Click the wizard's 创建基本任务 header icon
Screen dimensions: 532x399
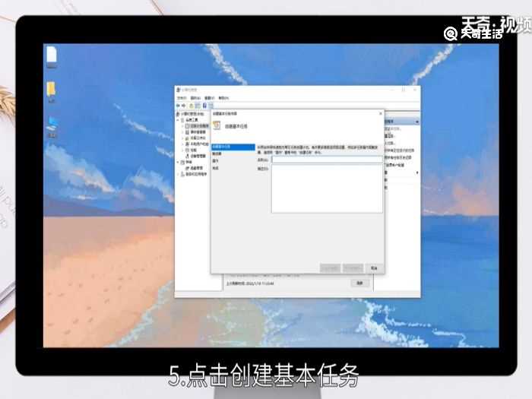click(217, 125)
